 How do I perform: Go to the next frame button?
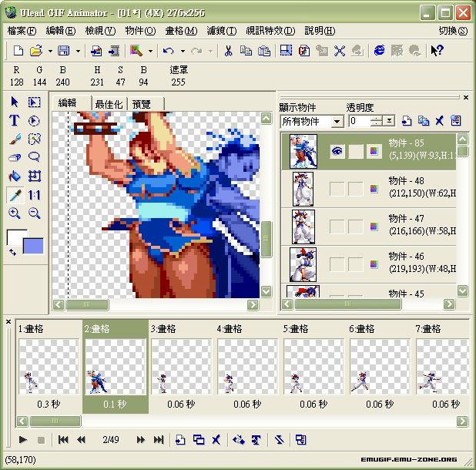[x=141, y=439]
